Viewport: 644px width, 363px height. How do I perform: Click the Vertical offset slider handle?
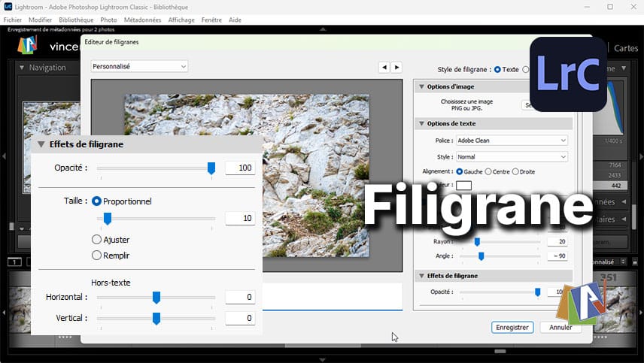156,319
